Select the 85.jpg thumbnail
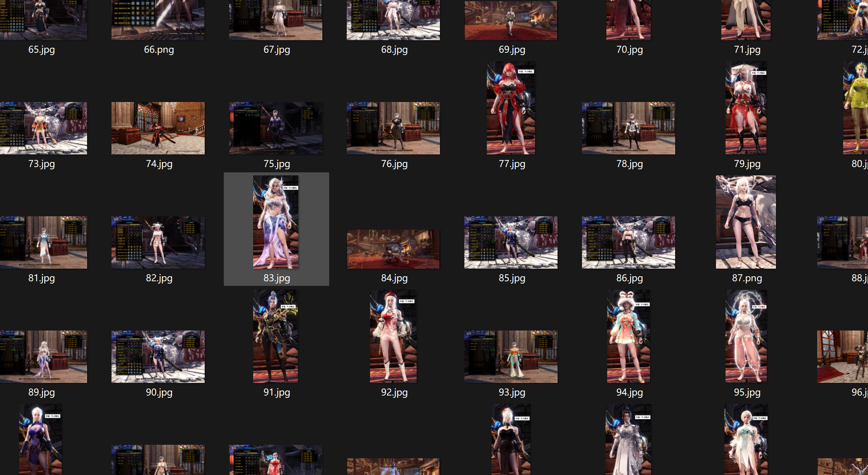Screen dimensions: 868x475 511,242
